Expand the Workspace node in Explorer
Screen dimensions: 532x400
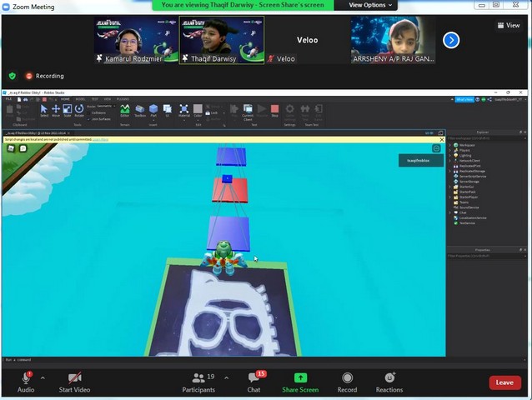pos(451,145)
